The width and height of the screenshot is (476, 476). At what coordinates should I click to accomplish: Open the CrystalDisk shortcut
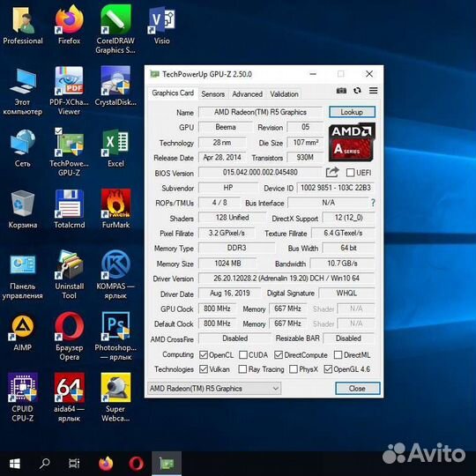tap(115, 86)
